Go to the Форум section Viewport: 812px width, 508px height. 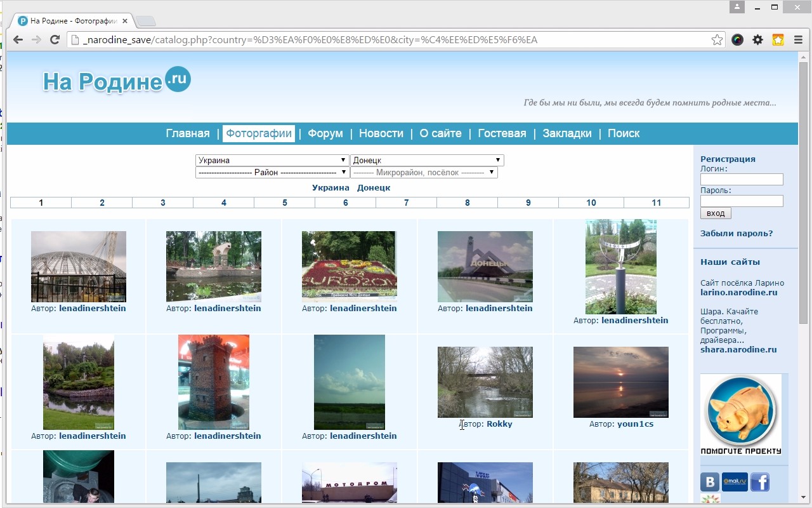tap(325, 133)
